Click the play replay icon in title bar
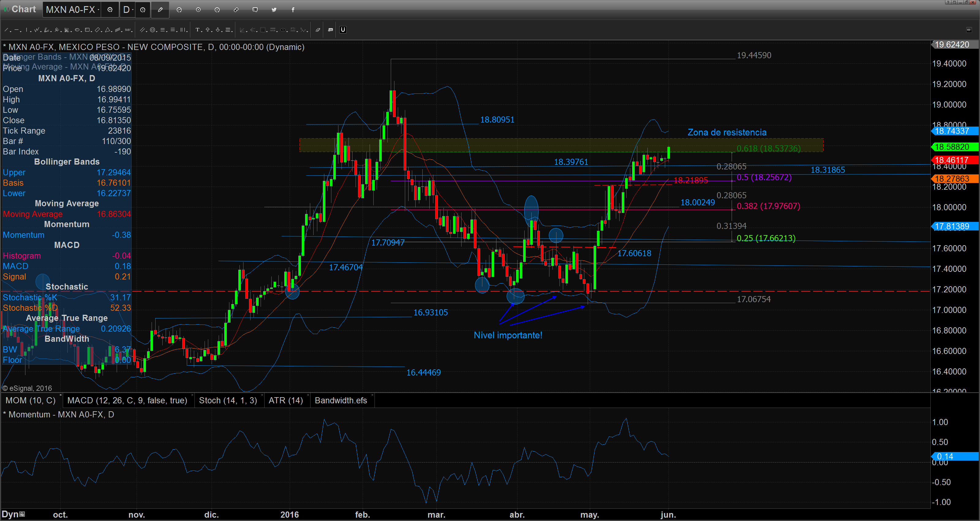Screen dimensions: 980x521 point(198,10)
